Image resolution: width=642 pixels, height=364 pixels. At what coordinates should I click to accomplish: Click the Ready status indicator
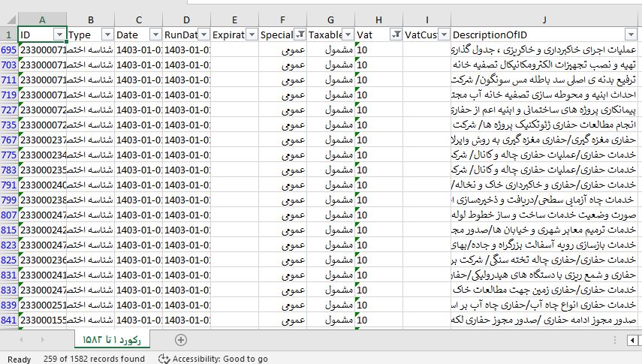[20, 359]
